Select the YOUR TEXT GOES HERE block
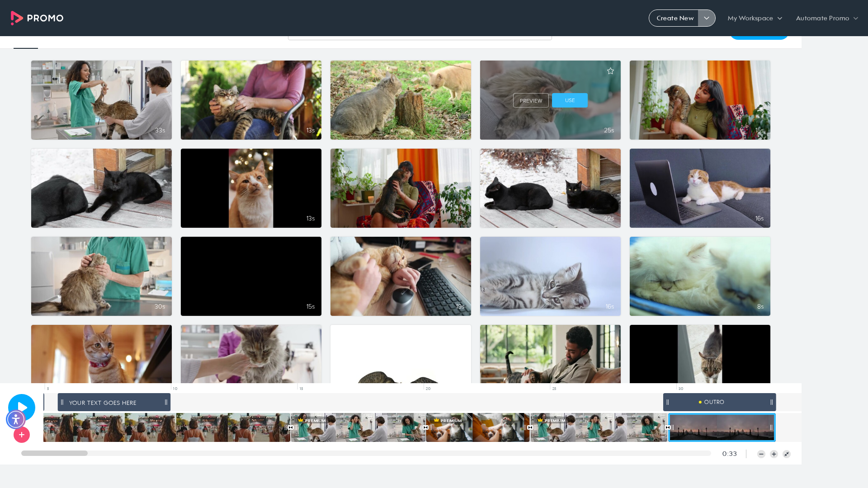This screenshot has height=488, width=868. tap(114, 402)
